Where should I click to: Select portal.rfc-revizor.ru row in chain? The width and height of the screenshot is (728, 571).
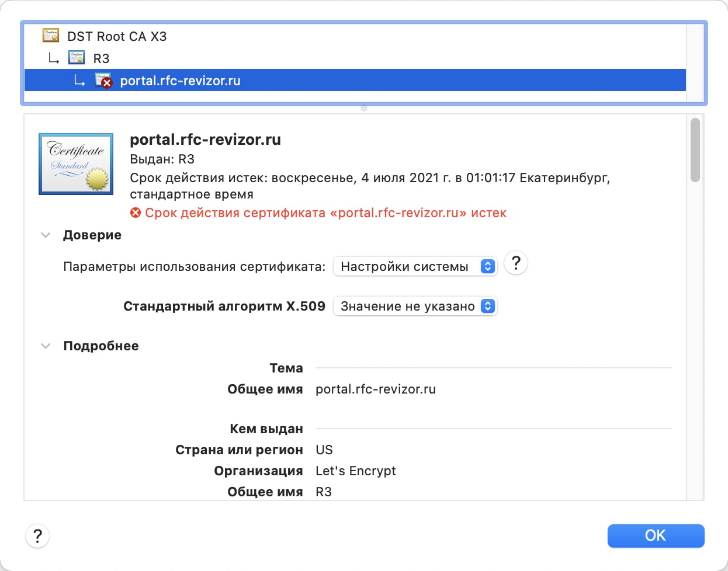click(x=355, y=81)
